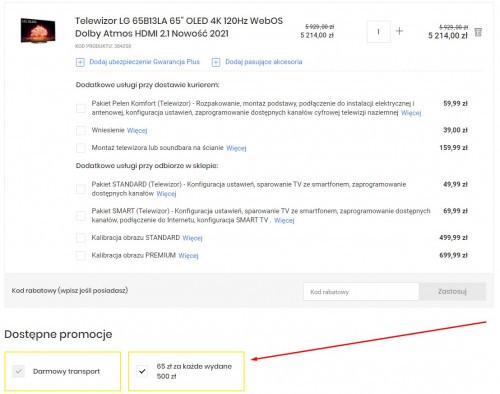Remove the LG TV using trash icon
This screenshot has height=394, width=500.
(478, 32)
